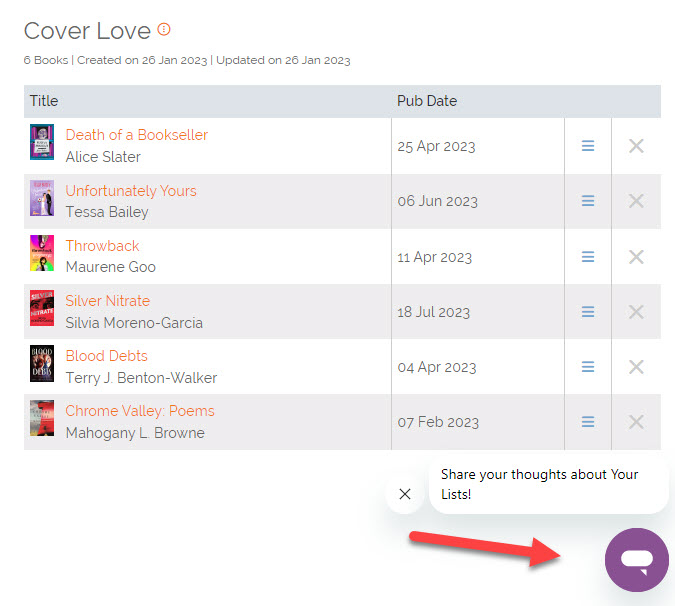Click reorder handle for Death of a Bookseller
This screenshot has width=675, height=606.
tap(588, 146)
